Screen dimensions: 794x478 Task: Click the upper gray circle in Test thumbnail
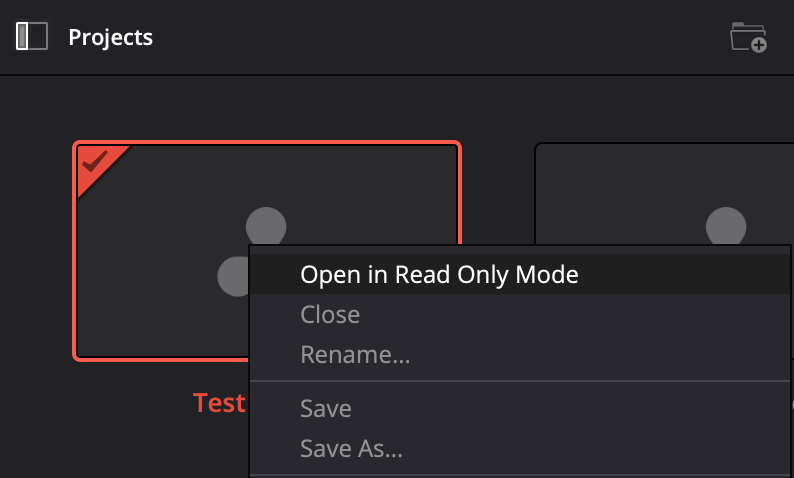[x=266, y=224]
